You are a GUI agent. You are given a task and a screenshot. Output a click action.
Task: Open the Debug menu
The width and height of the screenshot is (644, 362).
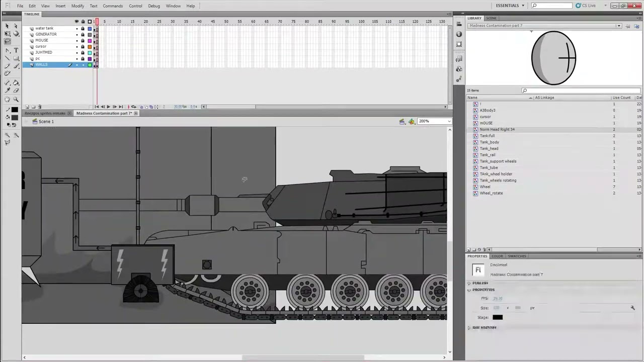click(x=154, y=6)
